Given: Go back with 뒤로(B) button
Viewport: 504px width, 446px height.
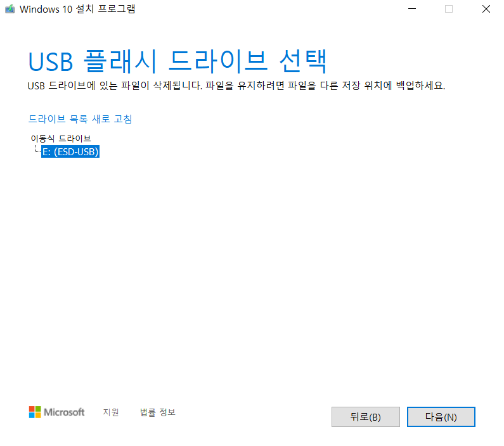Looking at the screenshot, I should coord(365,416).
